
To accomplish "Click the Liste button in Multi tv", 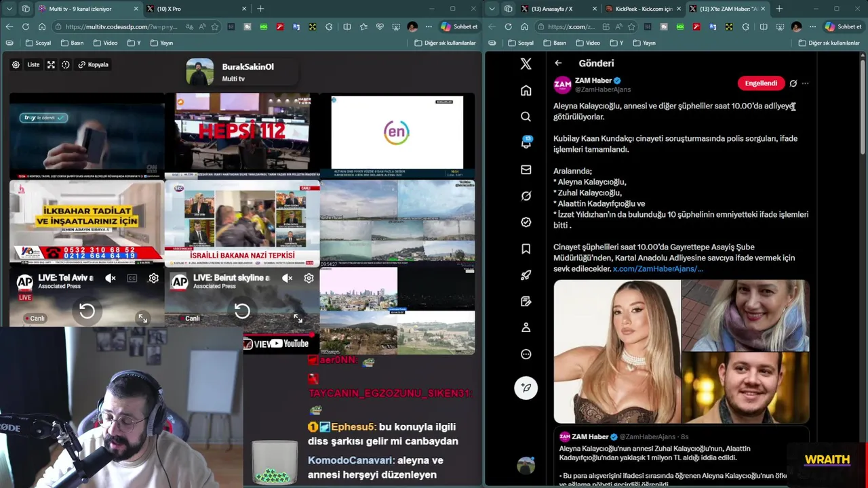I will point(33,64).
